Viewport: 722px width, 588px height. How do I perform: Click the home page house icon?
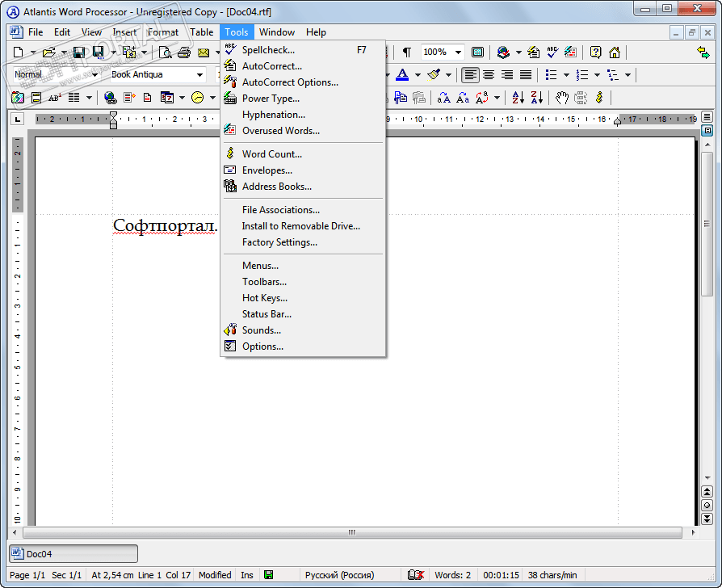coord(615,52)
